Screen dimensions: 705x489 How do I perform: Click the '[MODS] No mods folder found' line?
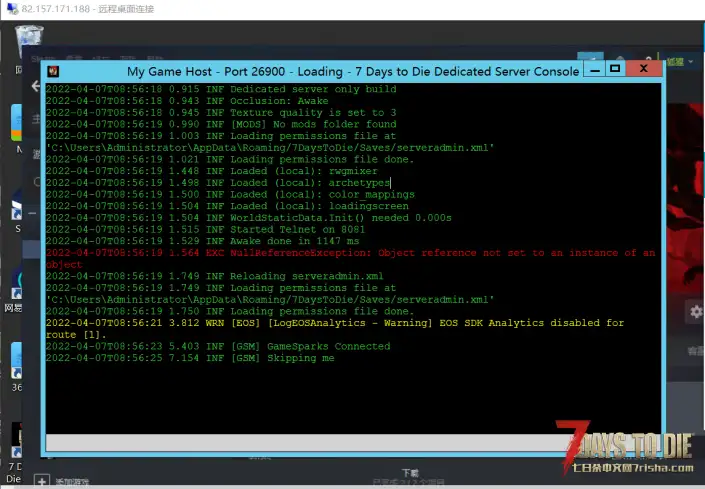point(221,124)
